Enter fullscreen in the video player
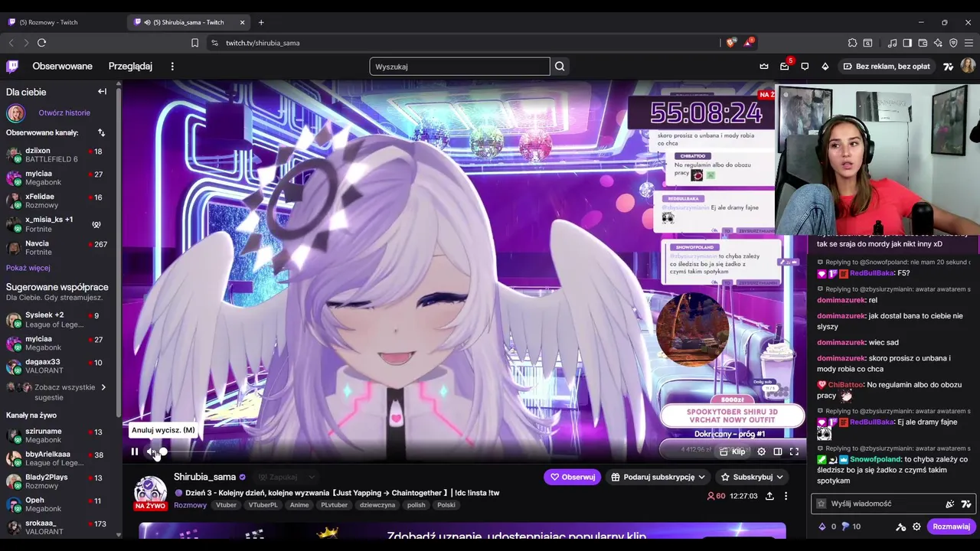 pos(794,452)
